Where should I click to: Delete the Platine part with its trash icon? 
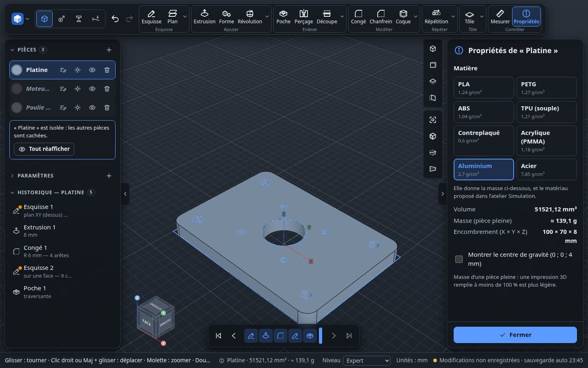pyautogui.click(x=107, y=70)
